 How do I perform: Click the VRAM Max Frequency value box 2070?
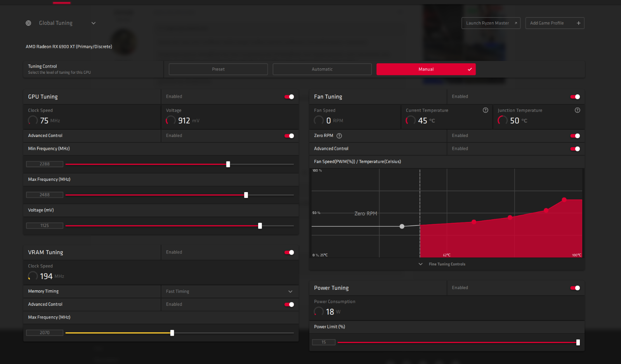click(x=45, y=333)
